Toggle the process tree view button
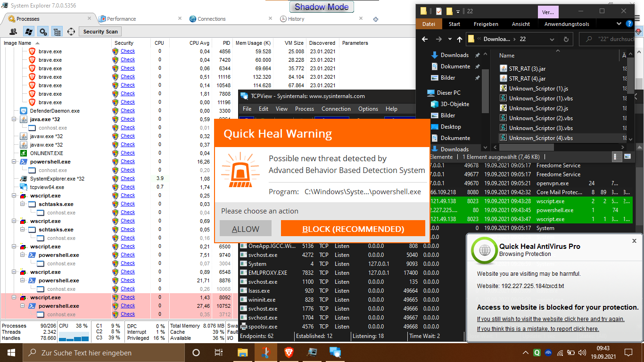 click(57, 32)
